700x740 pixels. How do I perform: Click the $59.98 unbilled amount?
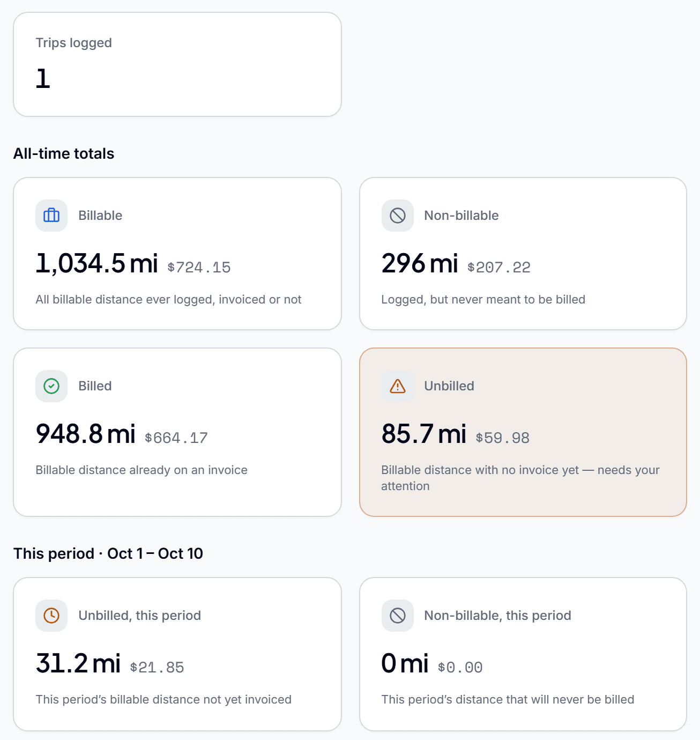503,438
